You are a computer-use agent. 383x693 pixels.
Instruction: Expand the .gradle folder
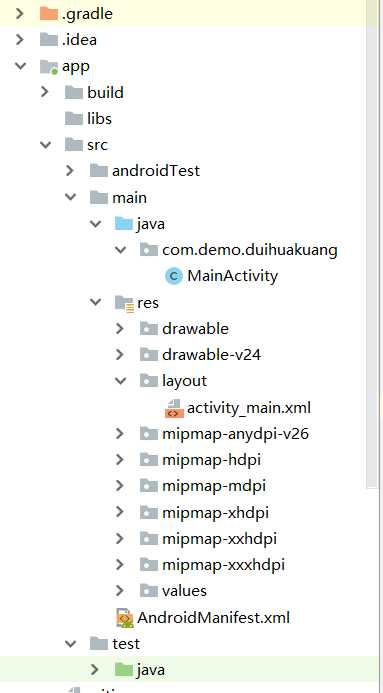[19, 14]
